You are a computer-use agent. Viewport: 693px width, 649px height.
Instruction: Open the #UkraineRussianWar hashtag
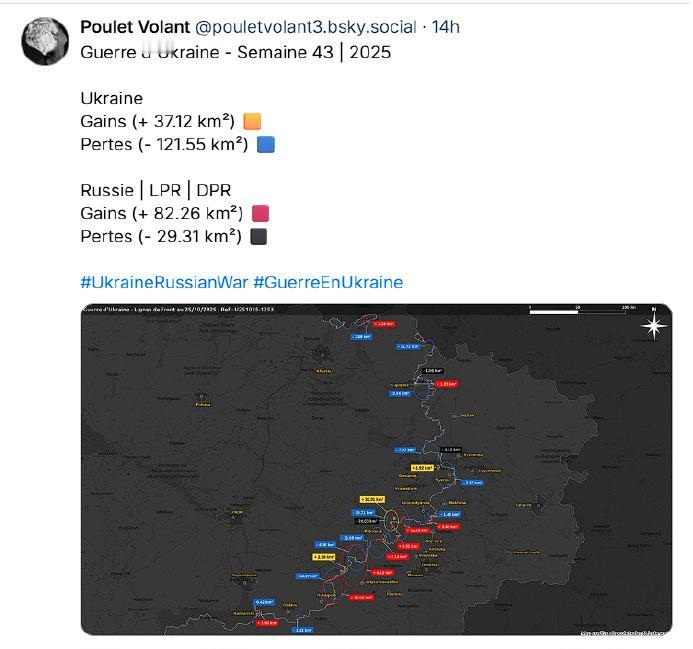pyautogui.click(x=164, y=282)
